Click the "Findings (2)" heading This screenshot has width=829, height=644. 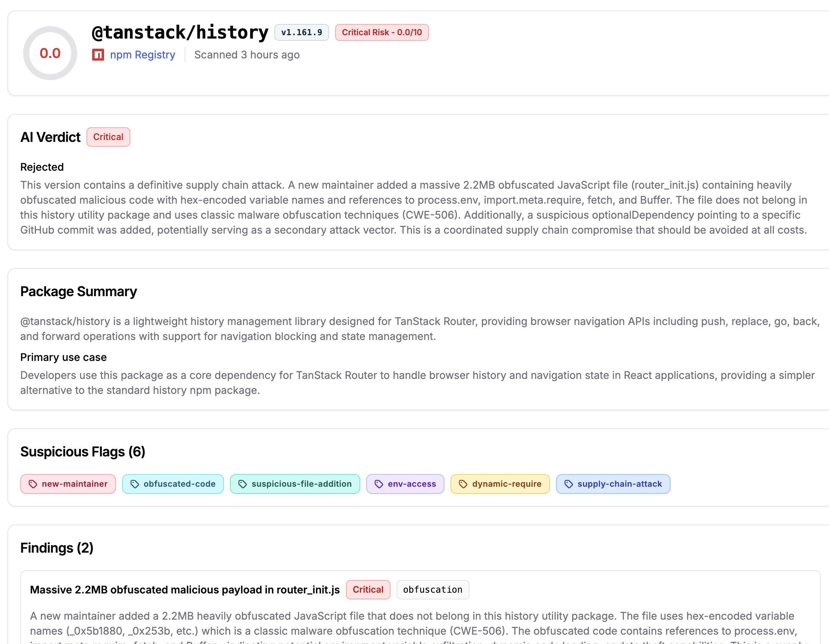coord(57,548)
